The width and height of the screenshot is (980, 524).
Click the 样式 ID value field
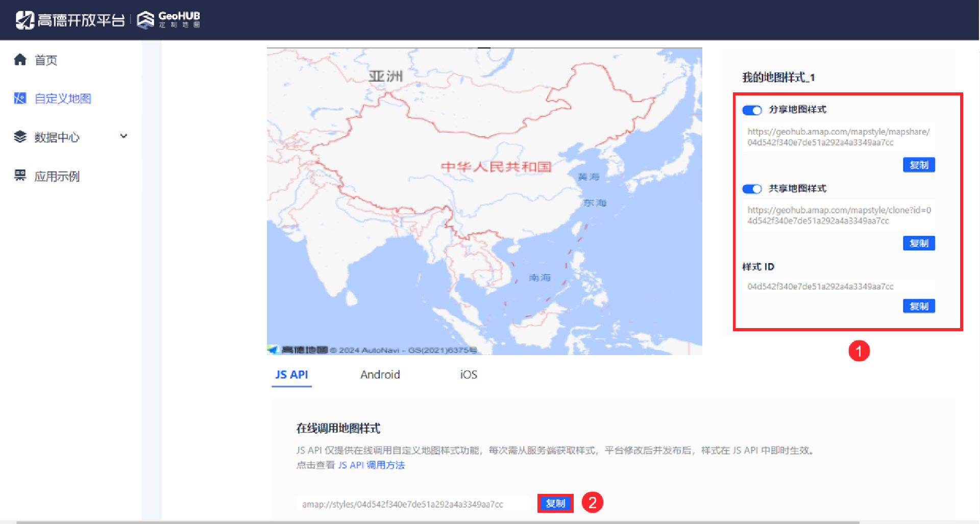pos(839,287)
